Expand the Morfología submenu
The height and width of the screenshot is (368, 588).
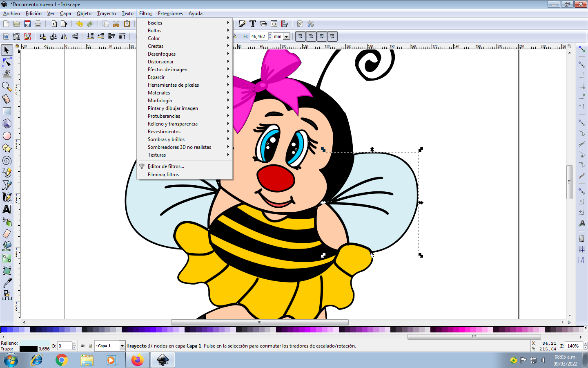185,101
